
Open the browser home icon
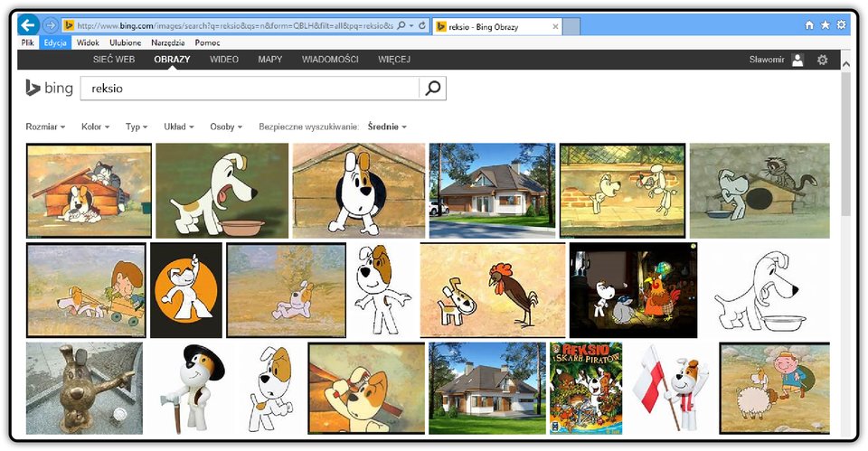tap(809, 25)
